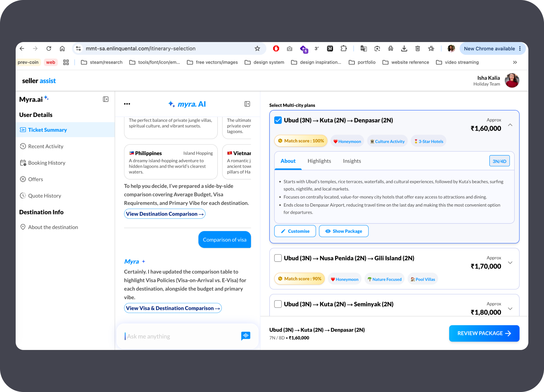Viewport: 544px width, 392px height.
Task: Click the seller assist logo
Action: (39, 81)
